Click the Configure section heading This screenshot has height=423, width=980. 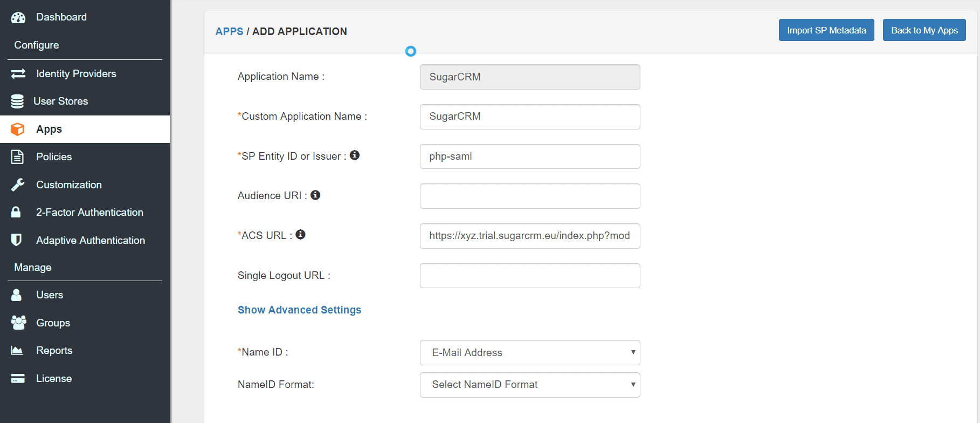pyautogui.click(x=37, y=45)
